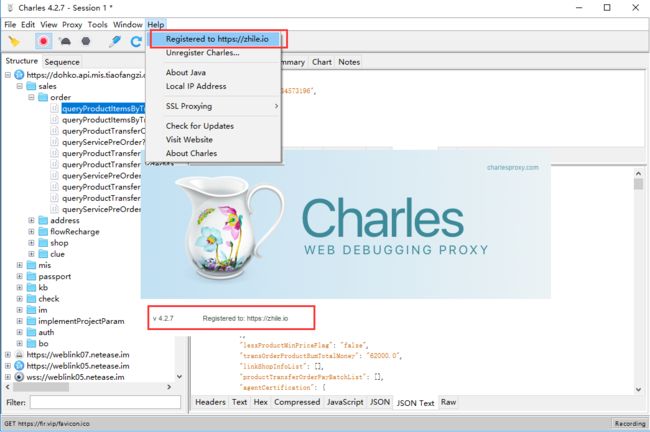This screenshot has width=650, height=432.
Task: Switch to the JSON response tab
Action: coord(380,402)
